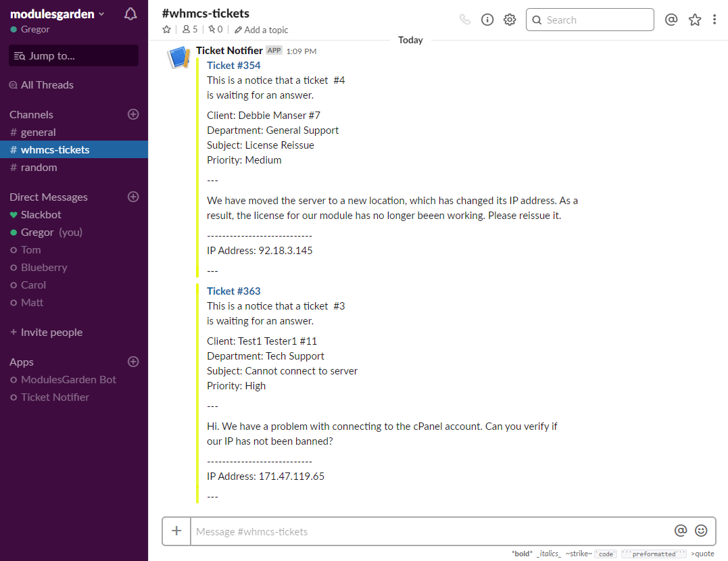
Task: Show channel details info icon
Action: (x=487, y=20)
